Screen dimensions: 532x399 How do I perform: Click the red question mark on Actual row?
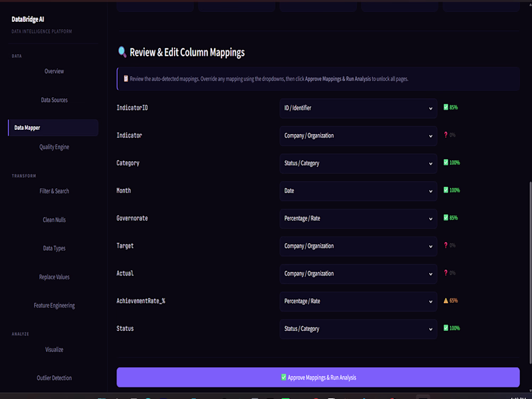(x=446, y=273)
